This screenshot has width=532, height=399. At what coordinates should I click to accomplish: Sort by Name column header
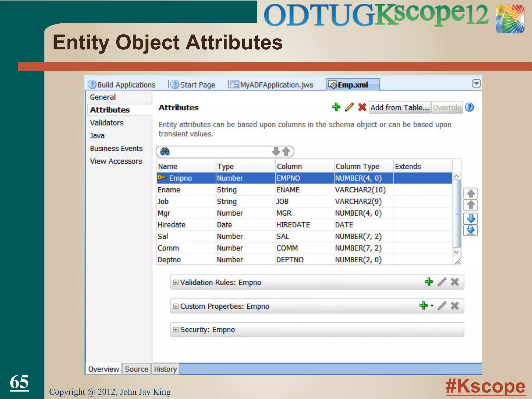[x=186, y=166]
